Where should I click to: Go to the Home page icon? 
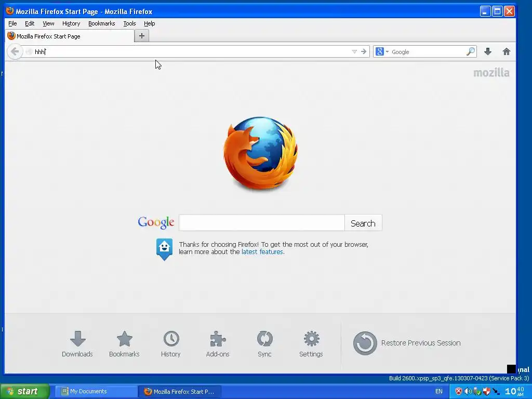tap(506, 51)
